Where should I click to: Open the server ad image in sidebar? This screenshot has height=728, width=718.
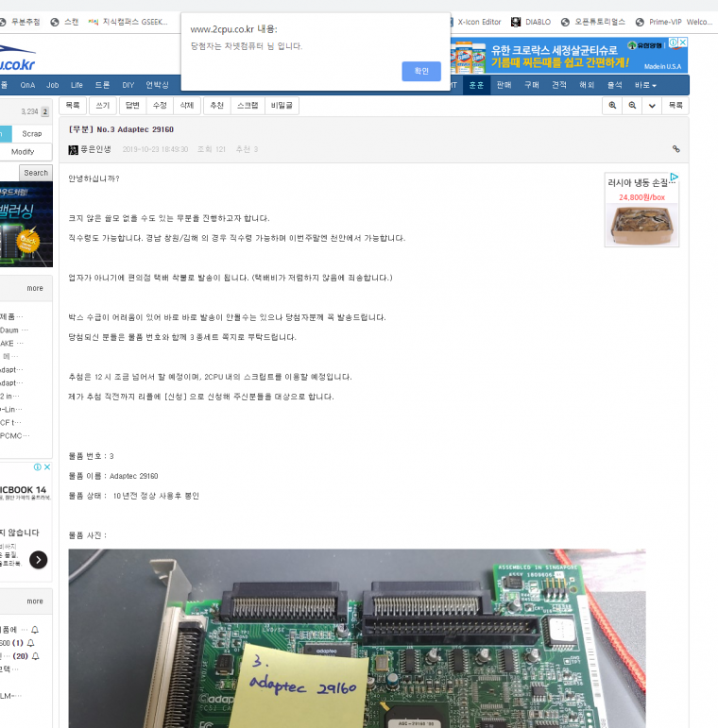[26, 224]
